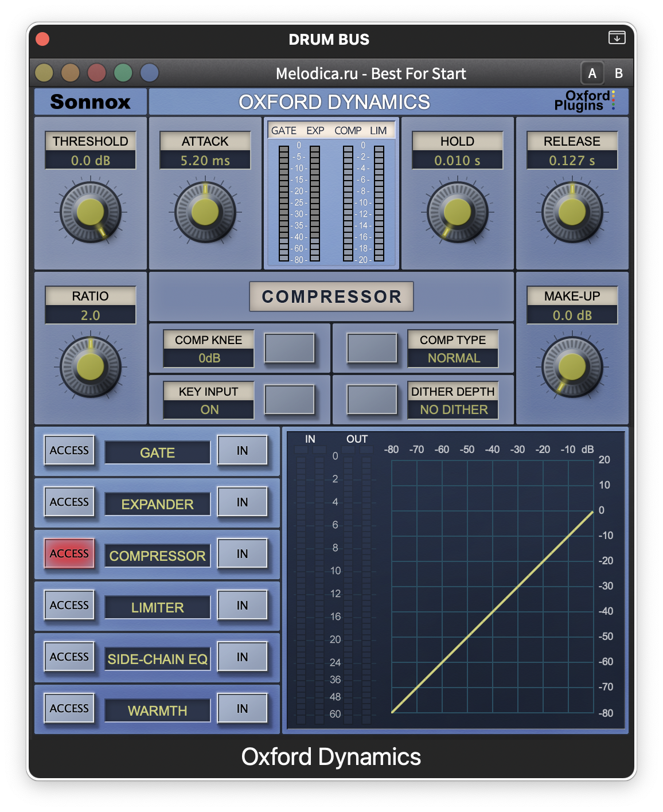Image resolution: width=663 pixels, height=812 pixels.
Task: Click the red round header button
Action: pos(97,73)
